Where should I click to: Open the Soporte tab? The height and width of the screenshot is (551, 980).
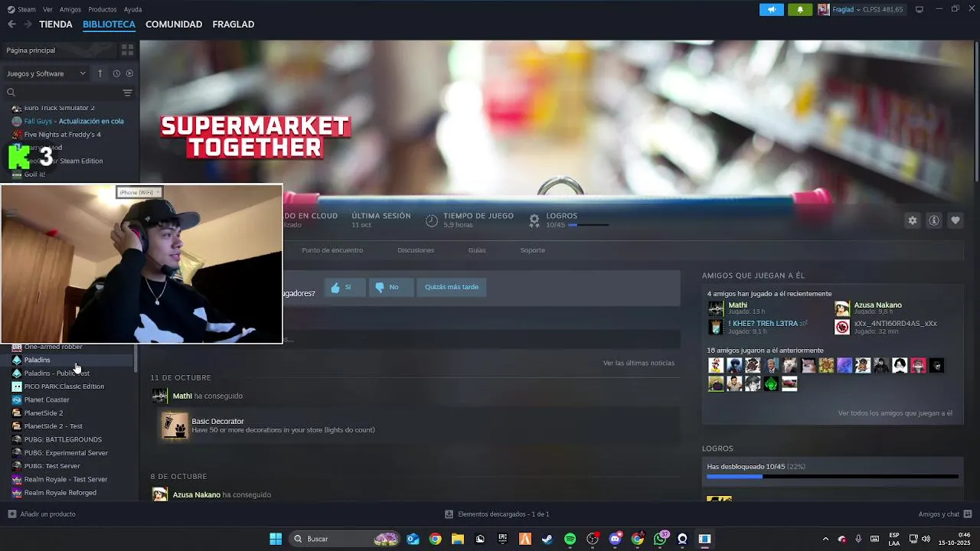[533, 250]
